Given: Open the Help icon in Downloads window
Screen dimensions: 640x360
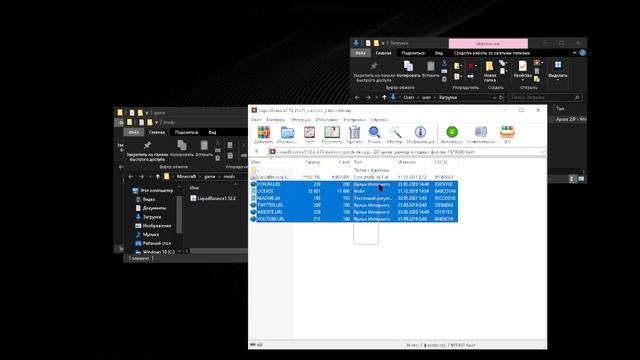Looking at the screenshot, I should pyautogui.click(x=582, y=53).
